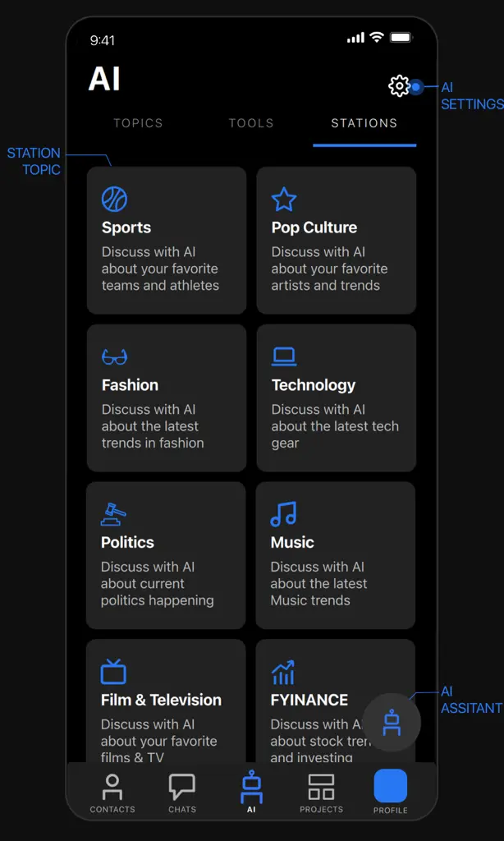Select AI item in bottom navigation
Screen dimensions: 504x841
(251, 793)
